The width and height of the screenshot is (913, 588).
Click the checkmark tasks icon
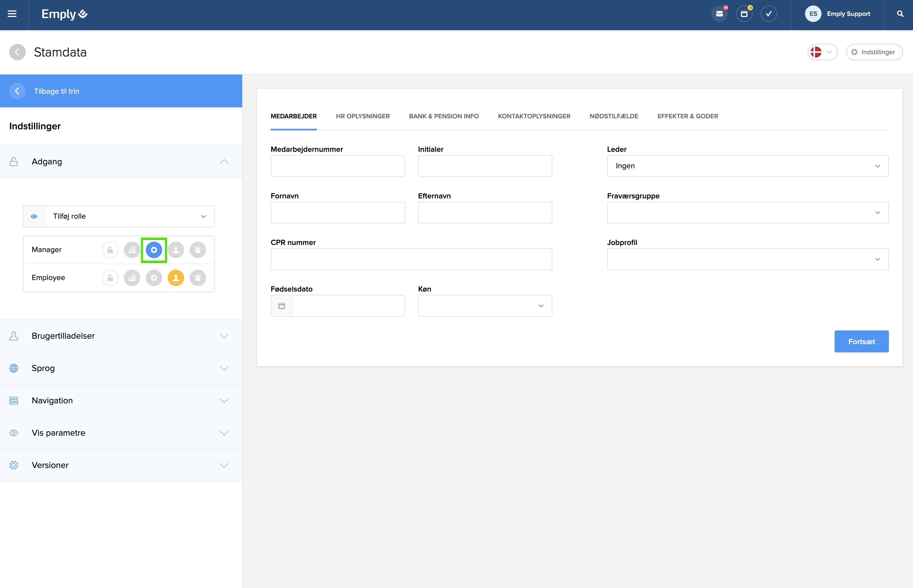coord(768,14)
